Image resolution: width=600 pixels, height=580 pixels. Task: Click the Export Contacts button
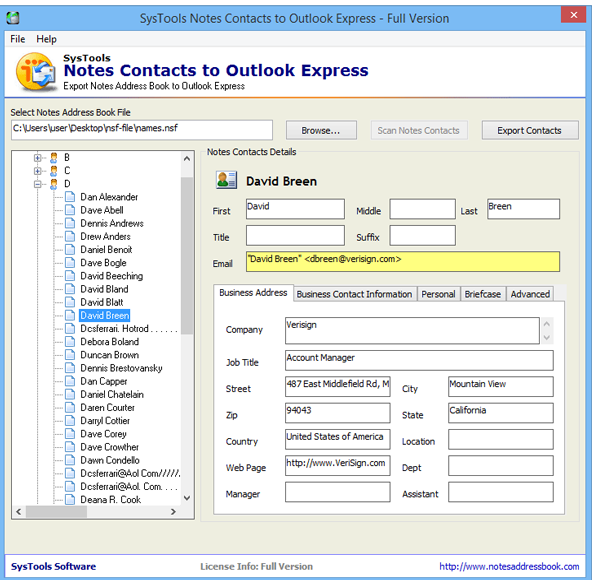pyautogui.click(x=530, y=130)
